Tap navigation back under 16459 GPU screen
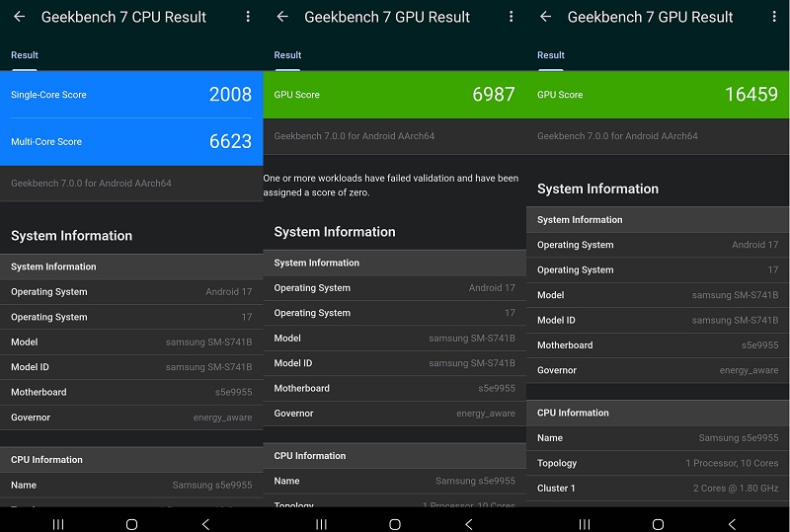 pyautogui.click(x=732, y=524)
